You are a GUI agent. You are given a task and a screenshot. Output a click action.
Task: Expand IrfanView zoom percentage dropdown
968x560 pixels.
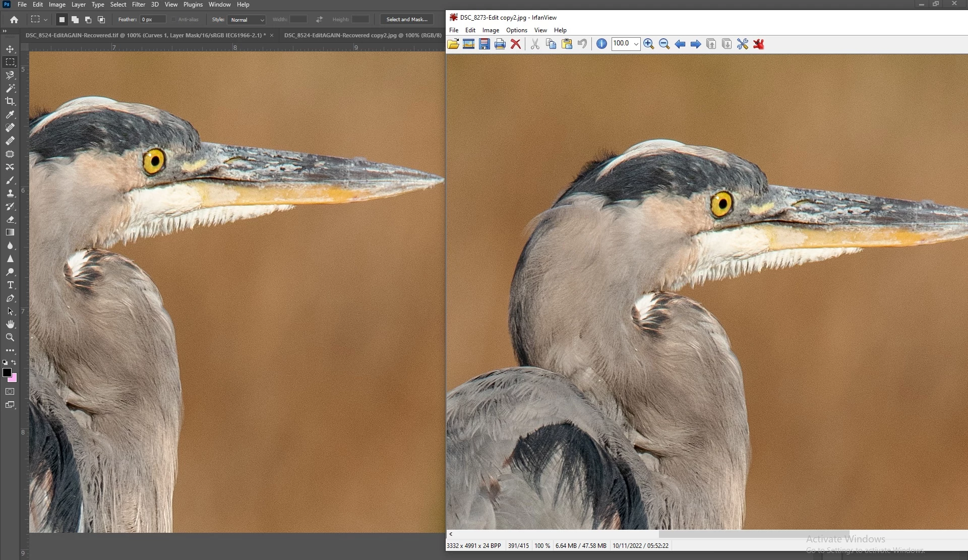coord(636,44)
